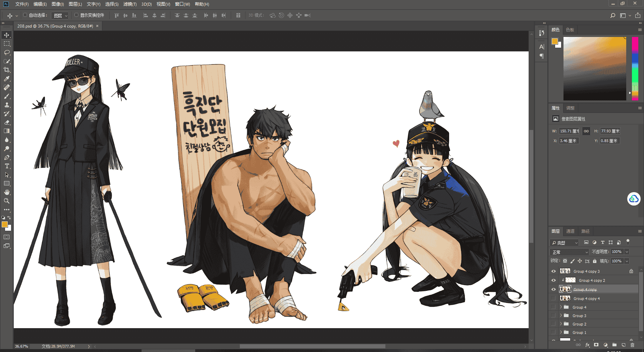
Task: Close the 208.psd document tab
Action: [97, 26]
